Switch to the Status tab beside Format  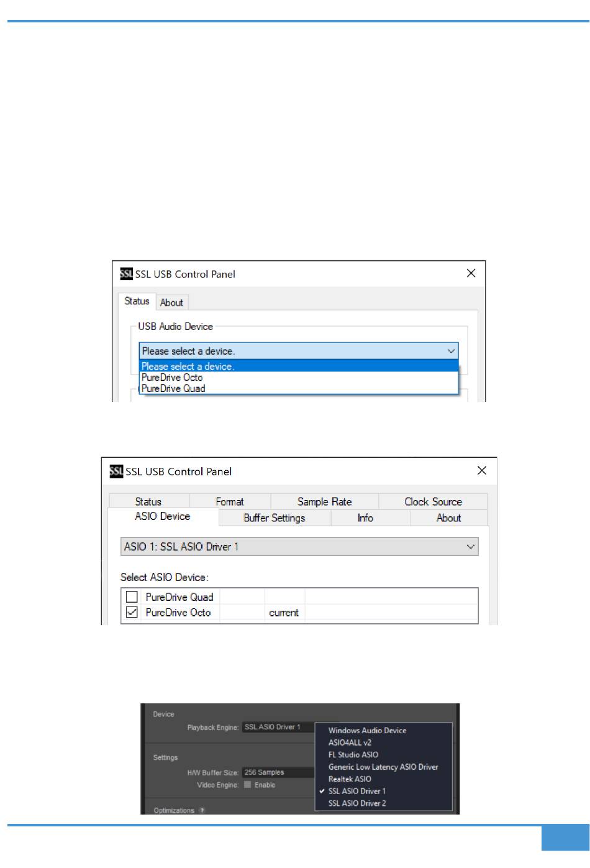pos(148,501)
